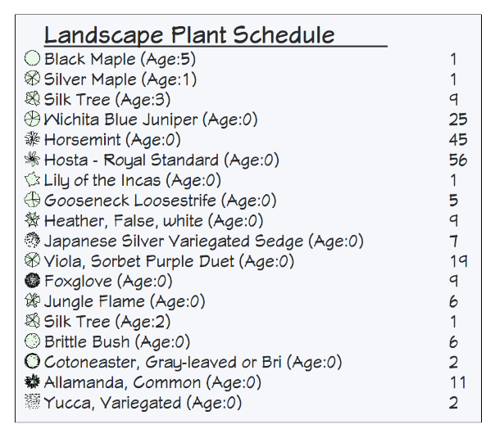Select the Silver Maple symbol icon
Image resolution: width=504 pixels, height=438 pixels.
pos(33,79)
